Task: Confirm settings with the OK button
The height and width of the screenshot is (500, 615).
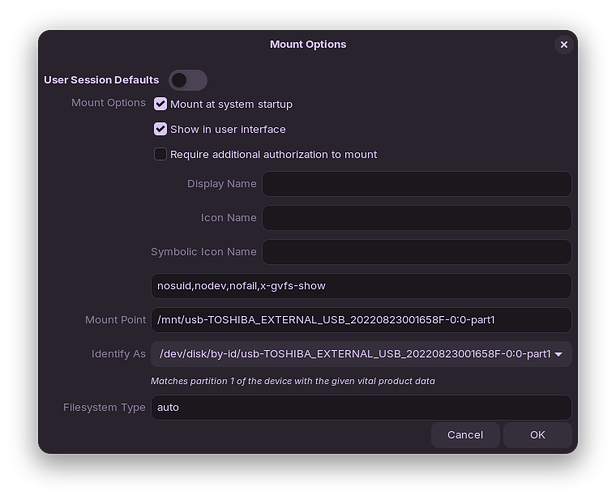Action: (537, 435)
